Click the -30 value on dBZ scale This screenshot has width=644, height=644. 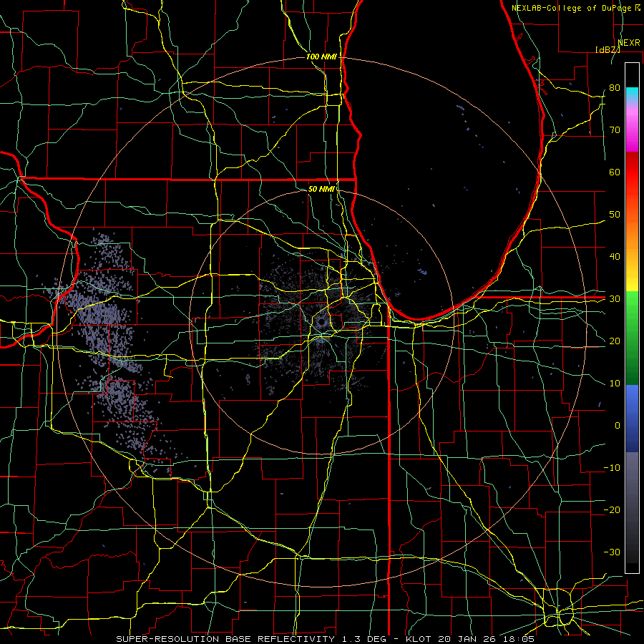click(x=612, y=552)
